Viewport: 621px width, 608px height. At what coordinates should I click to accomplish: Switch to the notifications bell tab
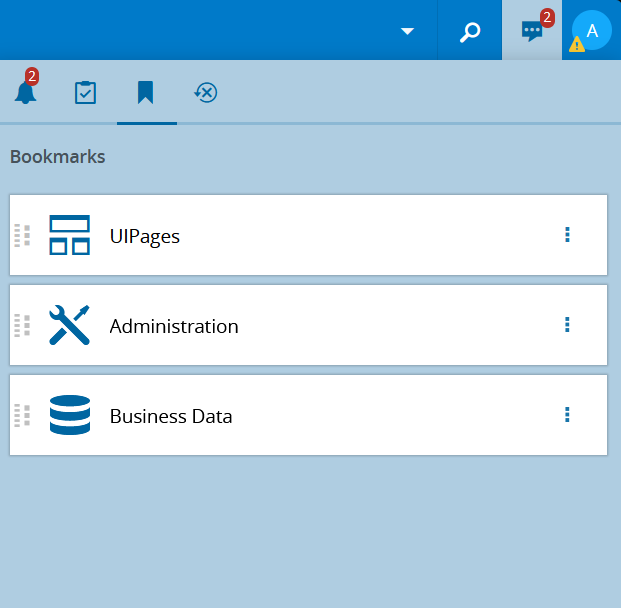pos(26,92)
